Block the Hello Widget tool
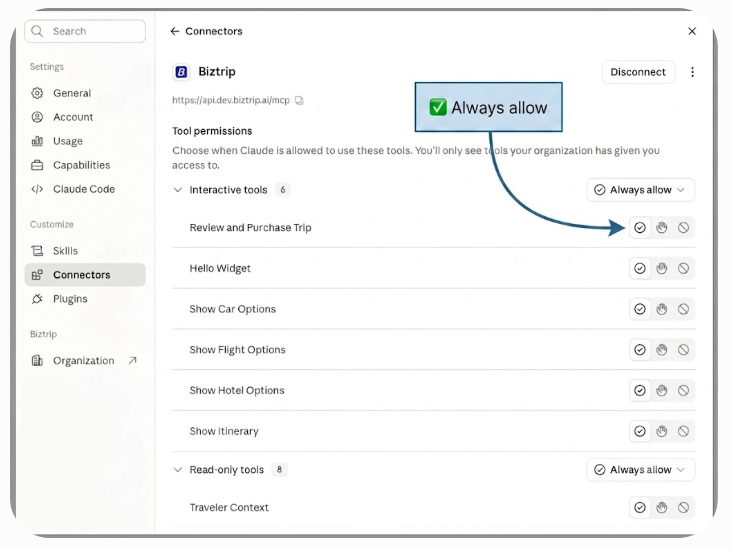The image size is (731, 548). tap(683, 268)
